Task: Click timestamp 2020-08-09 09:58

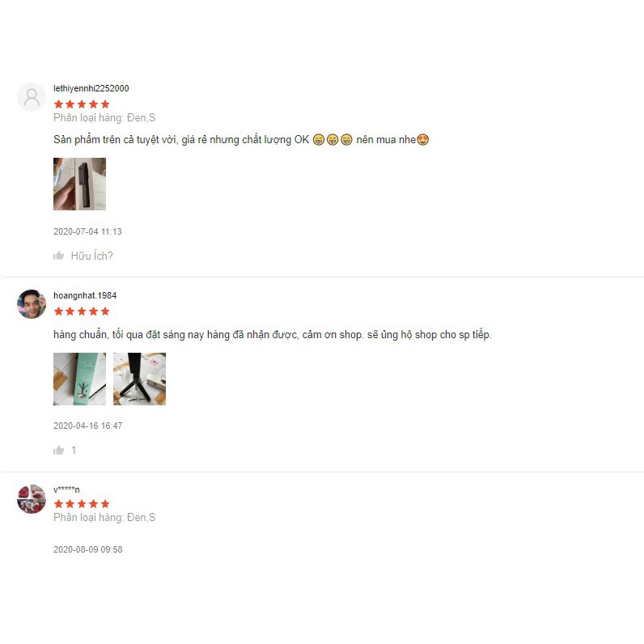Action: [88, 549]
